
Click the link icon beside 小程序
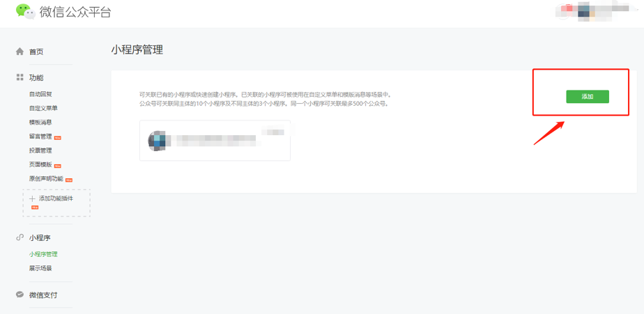(x=20, y=237)
